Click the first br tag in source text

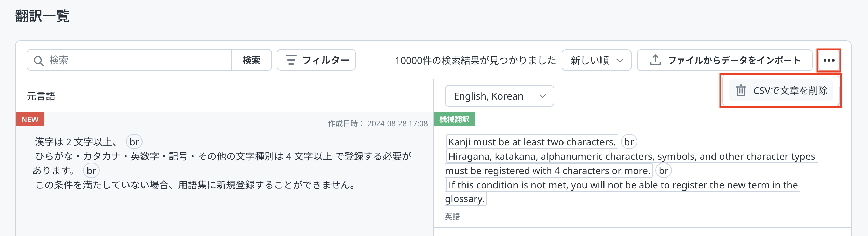click(134, 142)
